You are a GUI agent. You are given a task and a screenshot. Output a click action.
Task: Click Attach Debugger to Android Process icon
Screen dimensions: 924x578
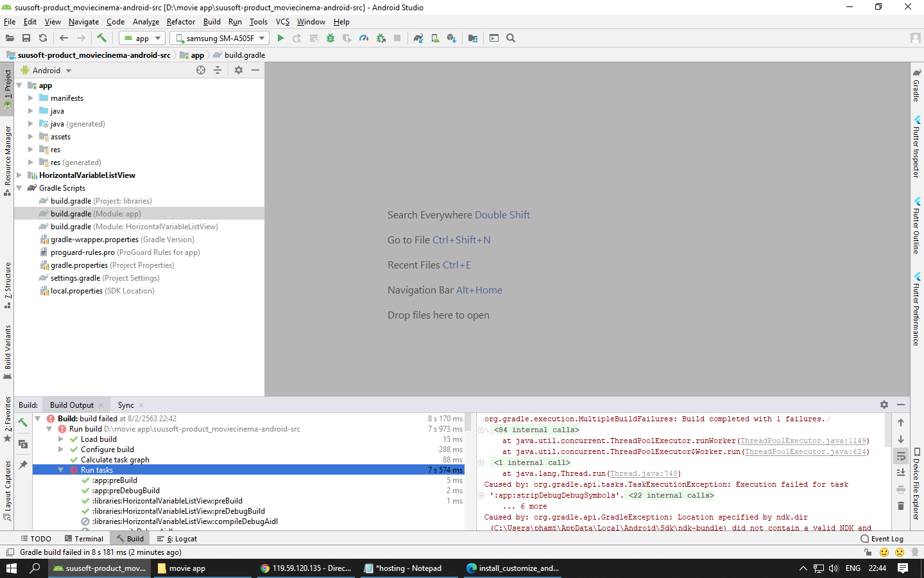point(381,39)
